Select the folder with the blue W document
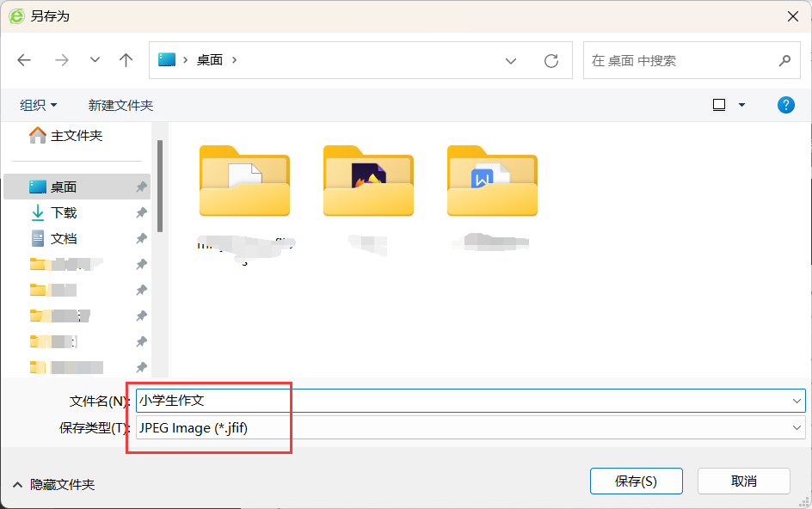812x509 pixels. [x=492, y=181]
